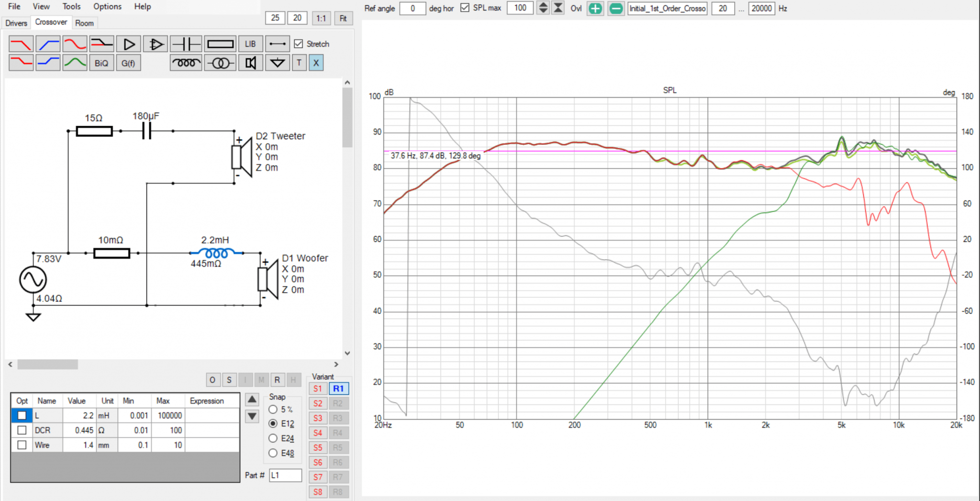
Task: Select the 2.2mH inductor in schematic
Action: pyautogui.click(x=216, y=253)
